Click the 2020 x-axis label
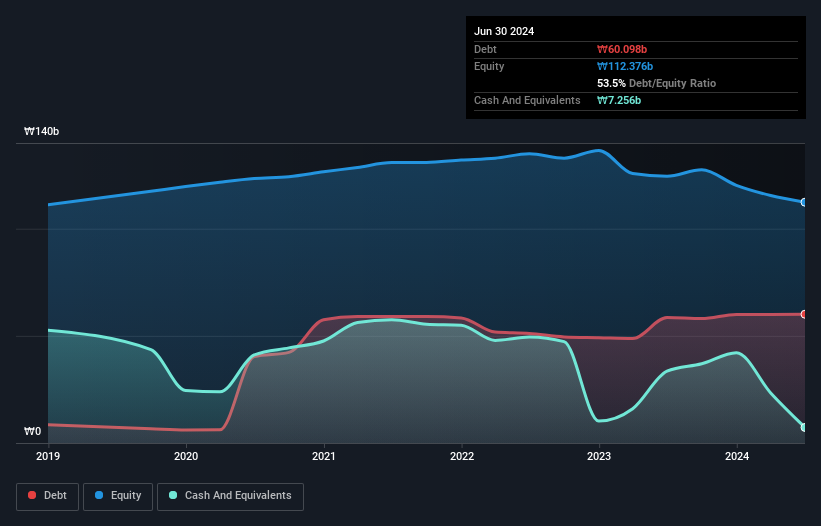 [x=186, y=456]
